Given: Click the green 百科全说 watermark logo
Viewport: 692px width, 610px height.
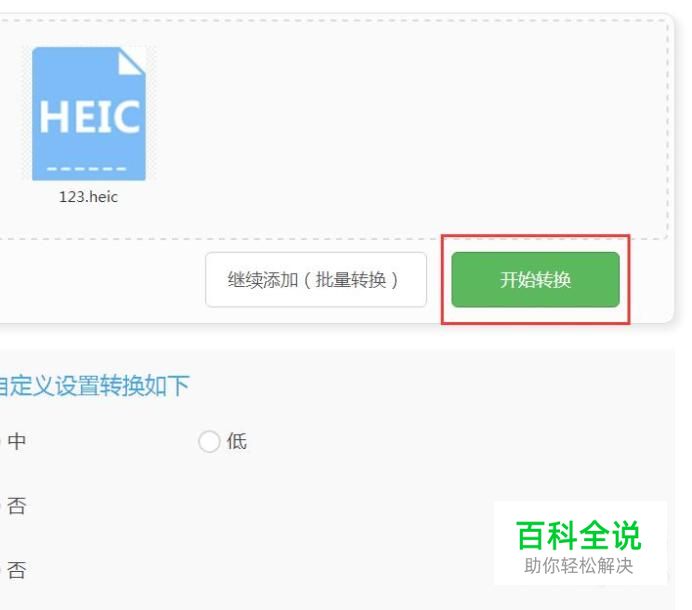Looking at the screenshot, I should (x=579, y=535).
